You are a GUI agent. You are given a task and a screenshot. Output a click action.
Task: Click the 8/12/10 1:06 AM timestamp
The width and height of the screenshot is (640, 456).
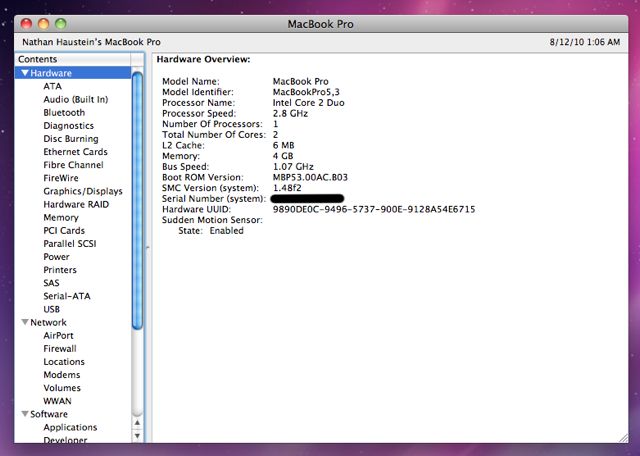[585, 42]
